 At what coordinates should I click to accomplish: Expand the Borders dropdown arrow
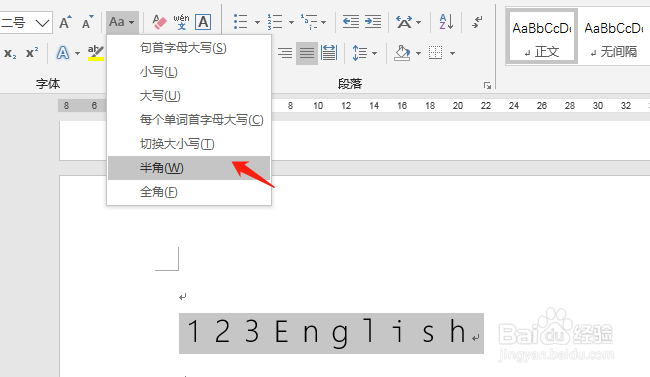(452, 54)
